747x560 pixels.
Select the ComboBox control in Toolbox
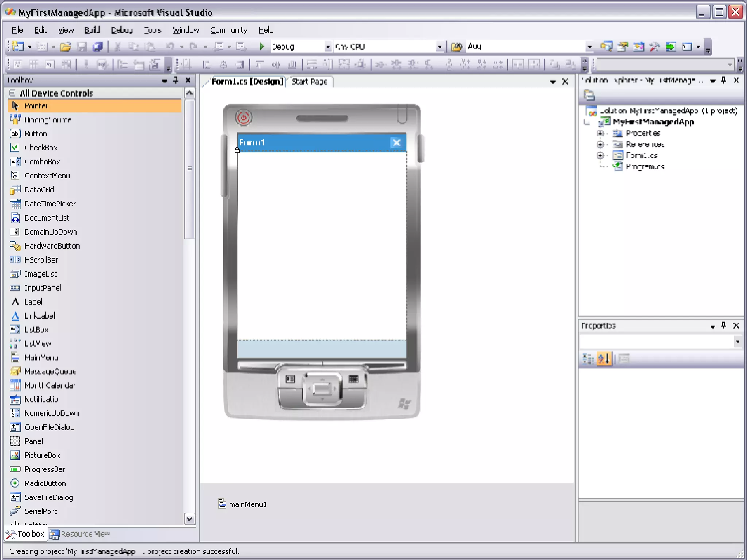[x=94, y=162]
